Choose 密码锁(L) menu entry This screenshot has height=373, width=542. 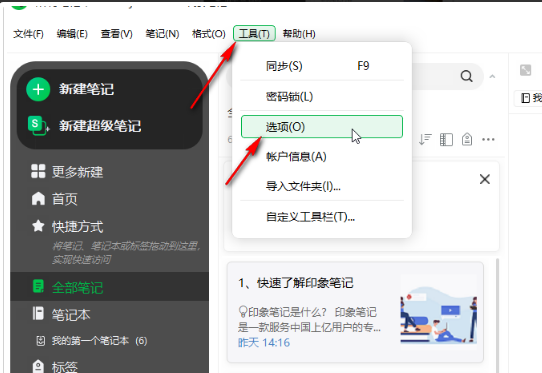click(x=321, y=96)
